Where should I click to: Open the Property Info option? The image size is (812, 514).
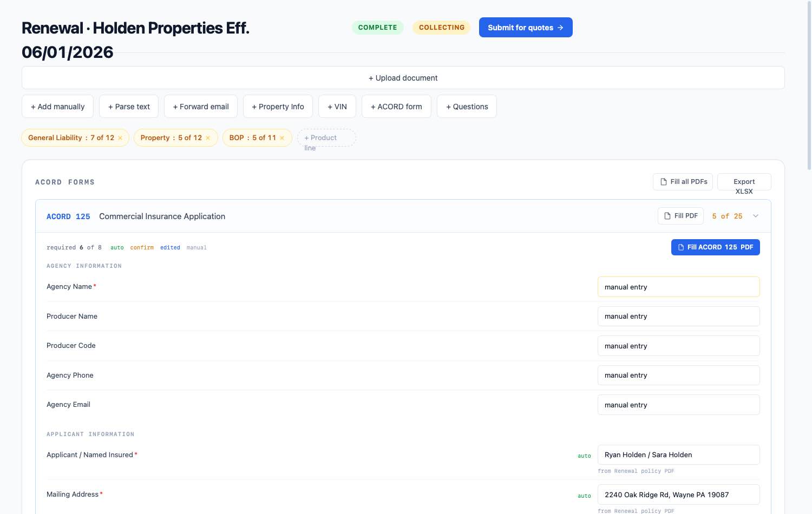pyautogui.click(x=278, y=107)
